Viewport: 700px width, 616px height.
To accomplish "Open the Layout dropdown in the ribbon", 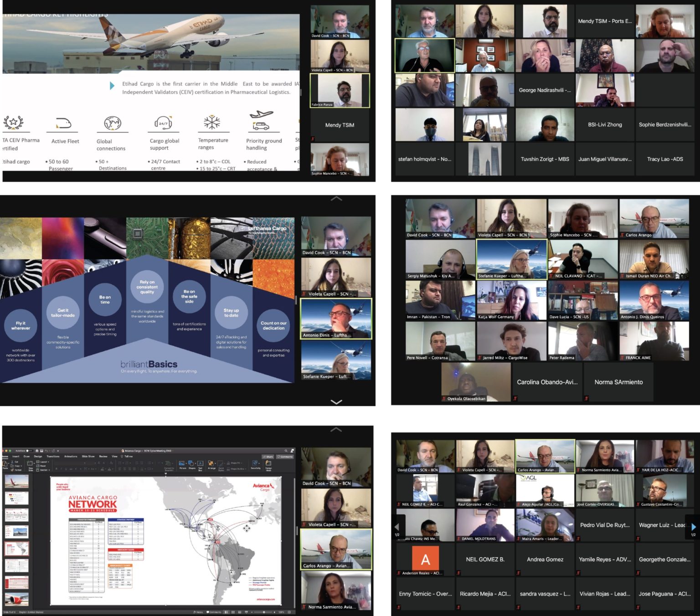I will tap(42, 462).
